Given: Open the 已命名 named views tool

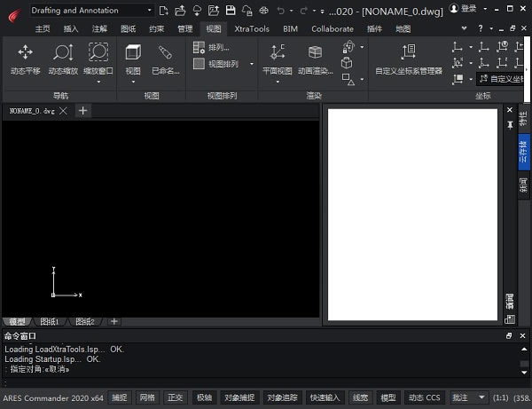Looking at the screenshot, I should 165,59.
